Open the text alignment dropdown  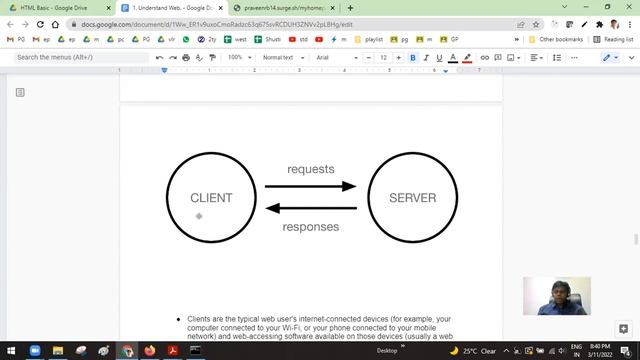pos(536,58)
